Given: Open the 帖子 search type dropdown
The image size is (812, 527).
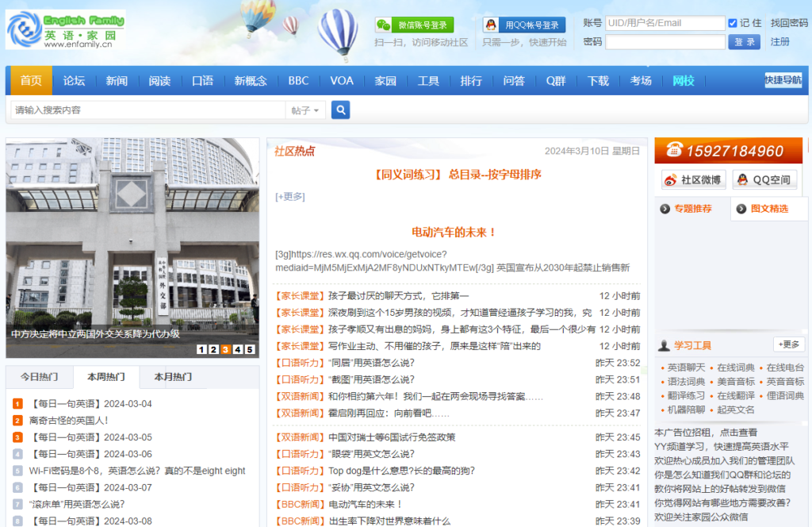Looking at the screenshot, I should (x=305, y=110).
